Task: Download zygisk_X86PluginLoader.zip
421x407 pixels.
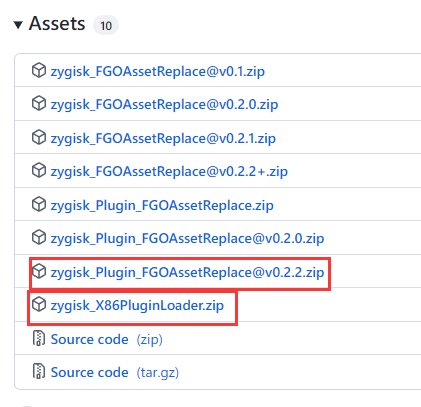Action: (137, 305)
